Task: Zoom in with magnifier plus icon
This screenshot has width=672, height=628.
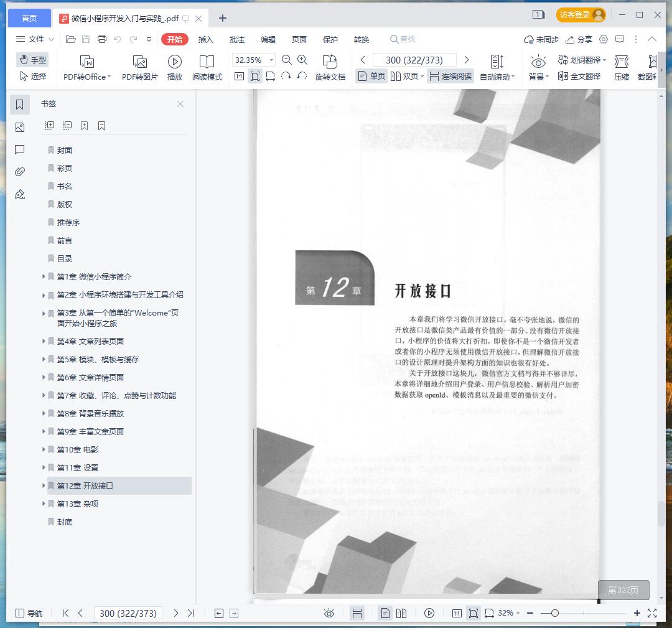Action: pyautogui.click(x=302, y=60)
